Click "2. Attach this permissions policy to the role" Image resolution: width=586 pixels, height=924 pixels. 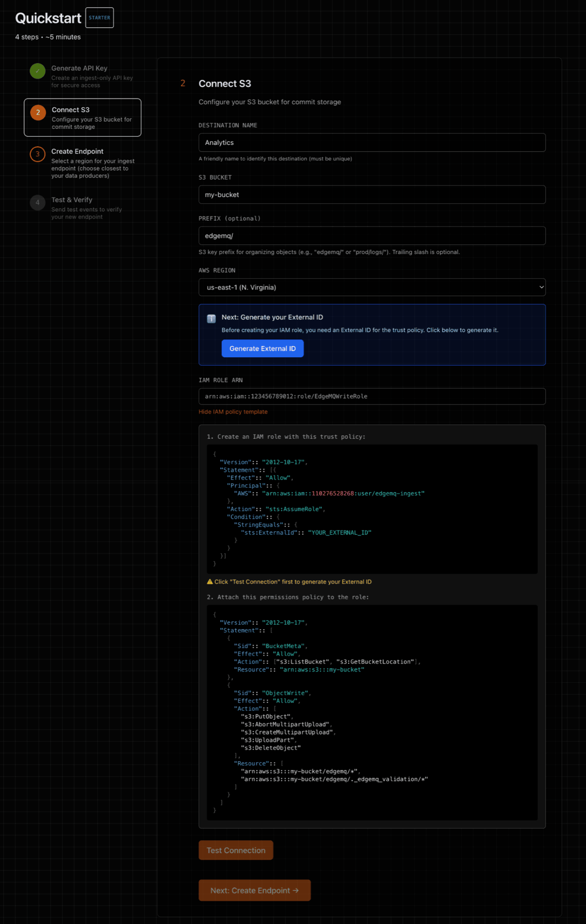288,598
